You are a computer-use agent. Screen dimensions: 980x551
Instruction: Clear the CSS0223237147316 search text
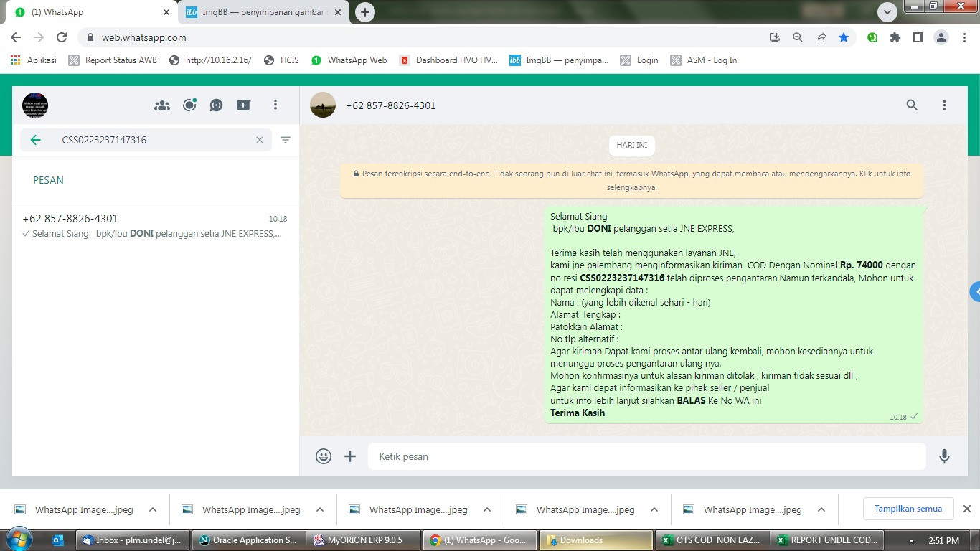point(260,140)
